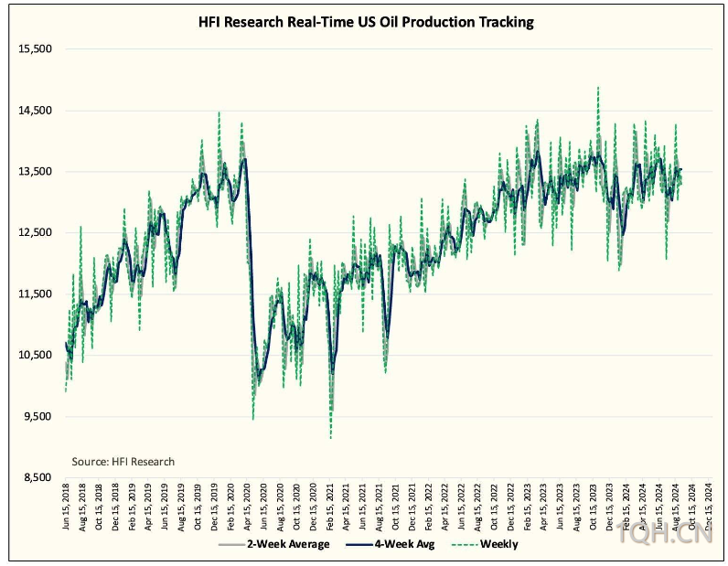Click the gray 2-Week Average legend line swatch

click(231, 545)
